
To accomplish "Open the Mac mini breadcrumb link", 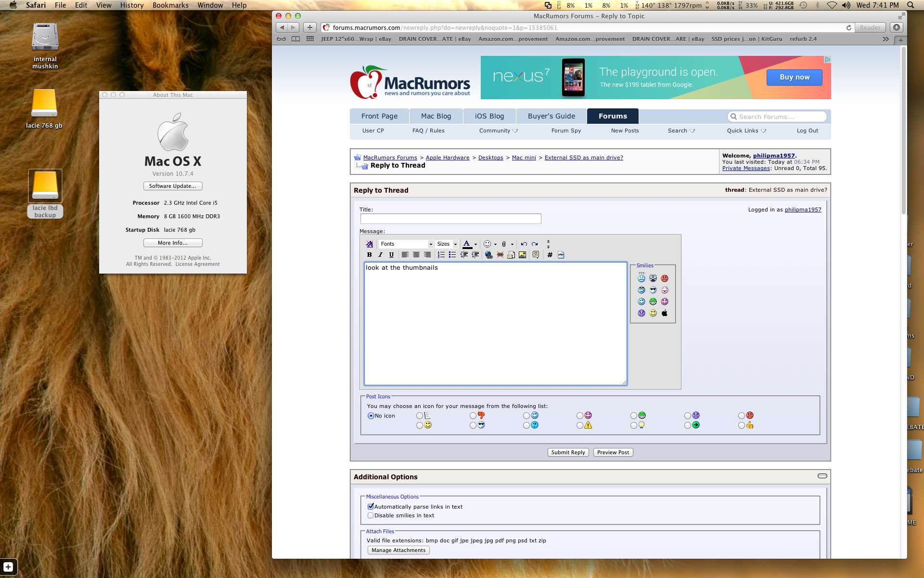I will click(x=524, y=158).
